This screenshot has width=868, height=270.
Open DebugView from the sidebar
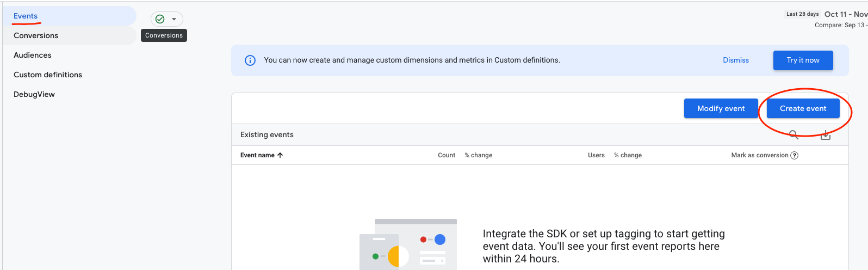pos(34,94)
